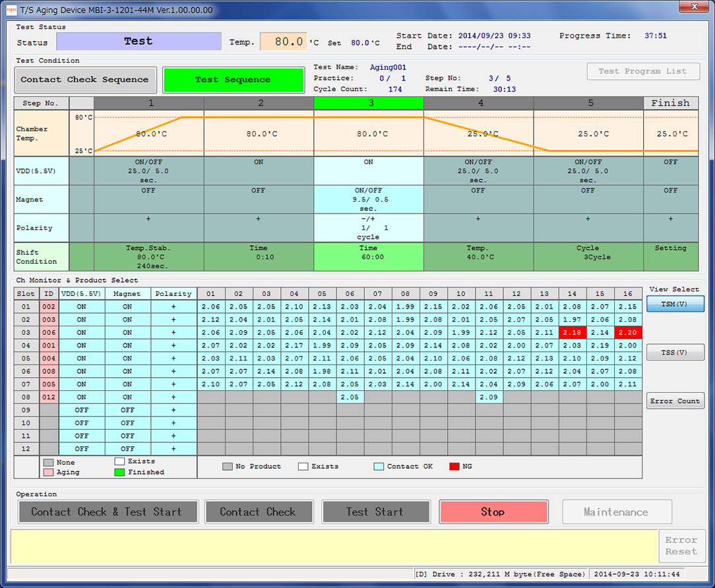This screenshot has width=715, height=588.
Task: Show TSM(V) values view
Action: (x=675, y=304)
